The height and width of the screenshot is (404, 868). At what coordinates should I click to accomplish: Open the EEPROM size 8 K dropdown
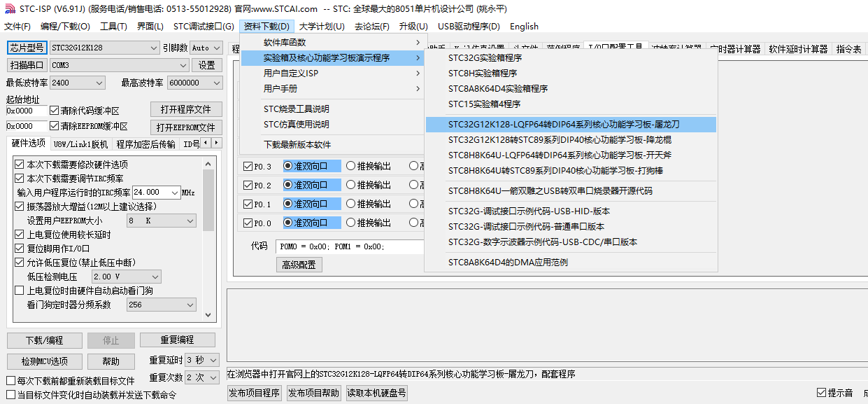(x=162, y=221)
